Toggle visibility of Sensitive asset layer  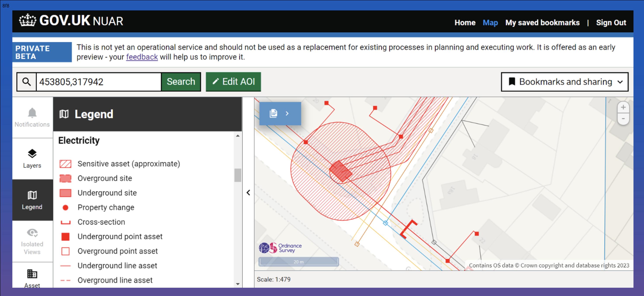66,164
